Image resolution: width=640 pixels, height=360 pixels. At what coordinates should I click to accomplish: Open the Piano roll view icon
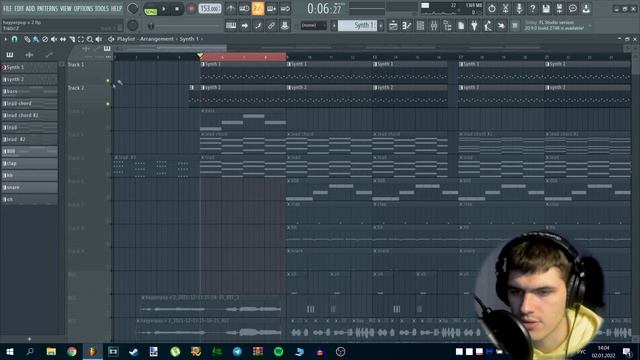407,26
